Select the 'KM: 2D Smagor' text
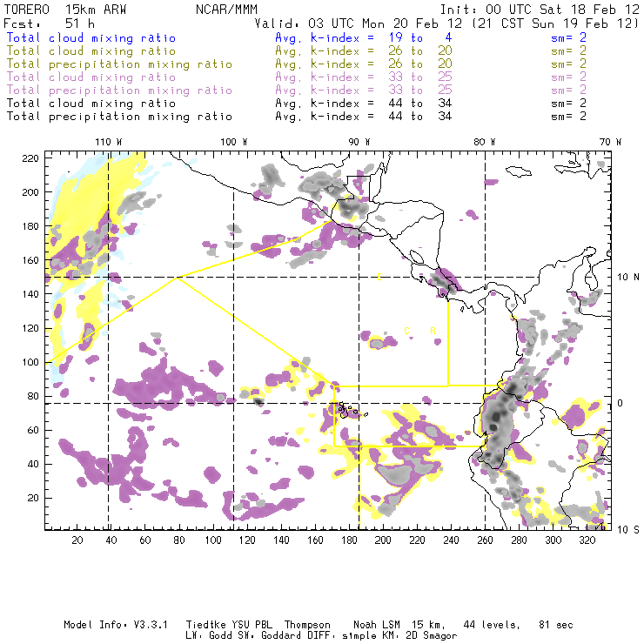Image resolution: width=644 pixels, height=644 pixels. coord(419,636)
